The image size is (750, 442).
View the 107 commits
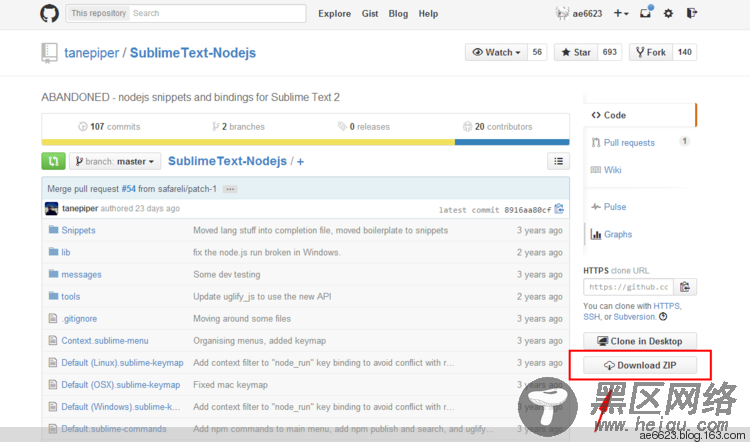point(110,127)
